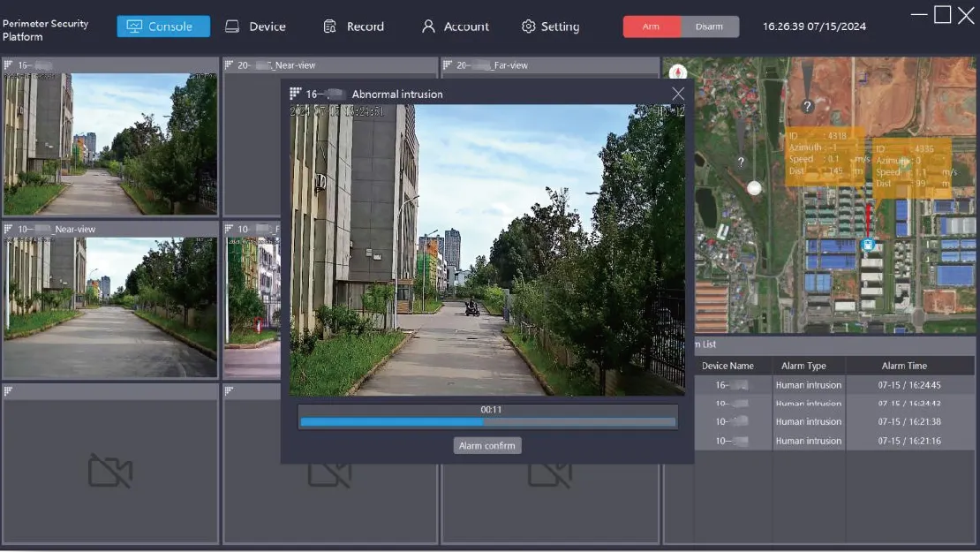Seek in the alarm video progress bar
Screen dimensions: 980x552
click(x=487, y=422)
